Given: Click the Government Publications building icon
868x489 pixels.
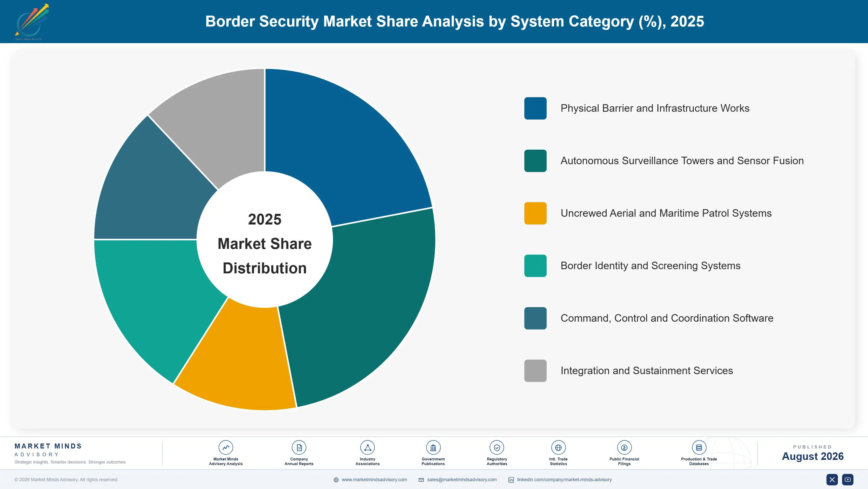Looking at the screenshot, I should tap(433, 447).
